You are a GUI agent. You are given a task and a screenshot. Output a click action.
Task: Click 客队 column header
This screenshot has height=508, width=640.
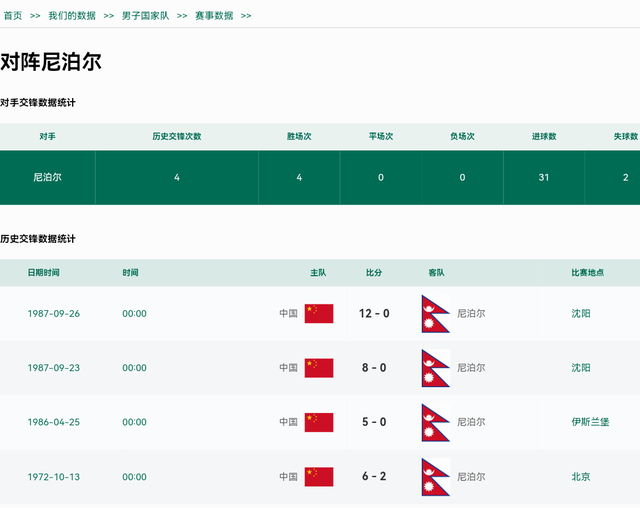pos(436,273)
